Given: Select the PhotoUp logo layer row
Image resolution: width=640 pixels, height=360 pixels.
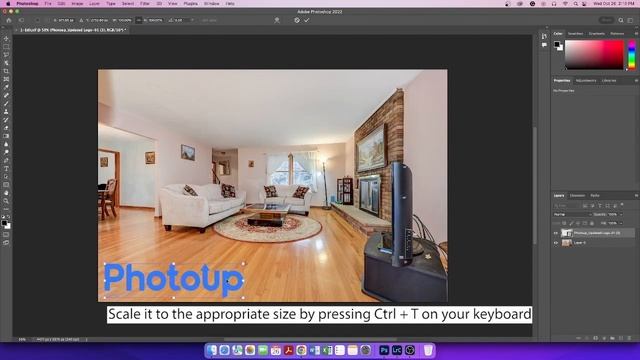Looking at the screenshot, I should tap(593, 233).
